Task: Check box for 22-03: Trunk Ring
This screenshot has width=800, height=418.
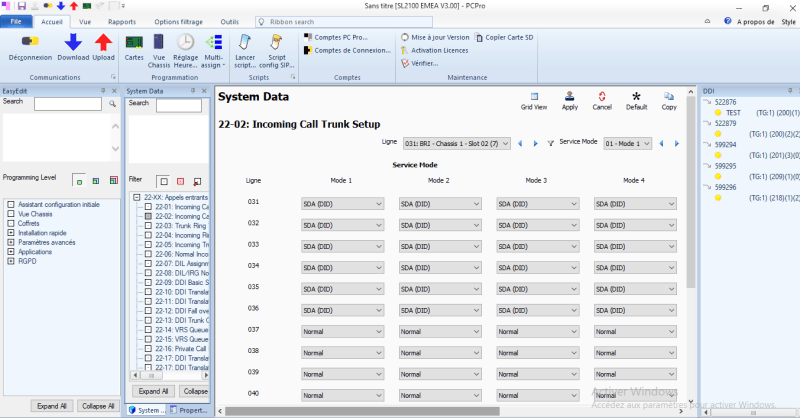Action: pyautogui.click(x=148, y=226)
